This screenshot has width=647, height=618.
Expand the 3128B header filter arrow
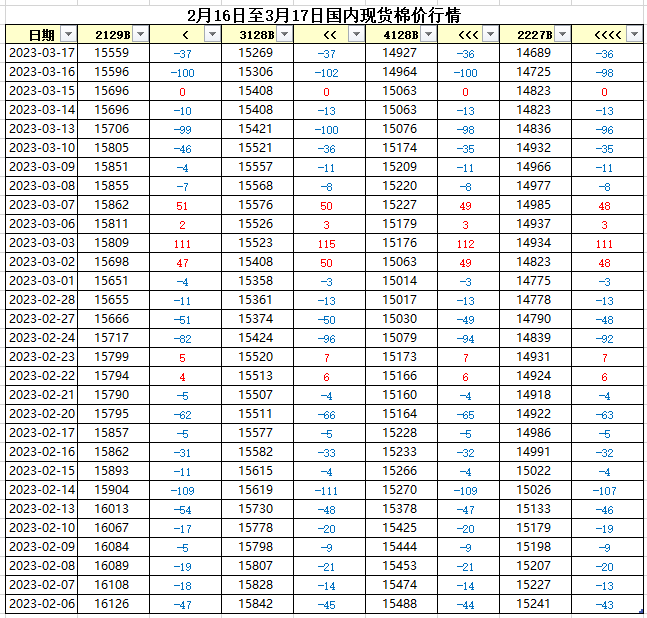tap(284, 35)
